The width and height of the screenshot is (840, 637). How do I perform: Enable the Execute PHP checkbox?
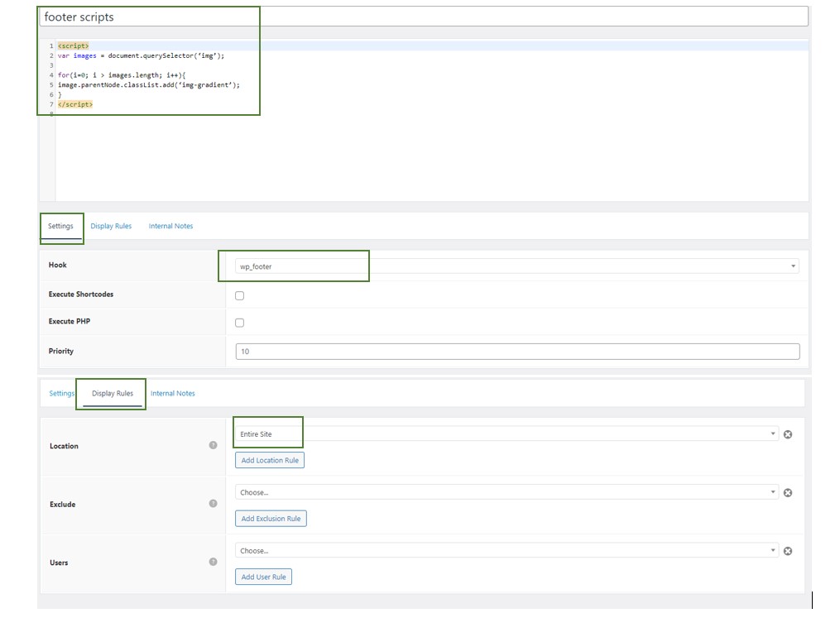[x=239, y=323]
